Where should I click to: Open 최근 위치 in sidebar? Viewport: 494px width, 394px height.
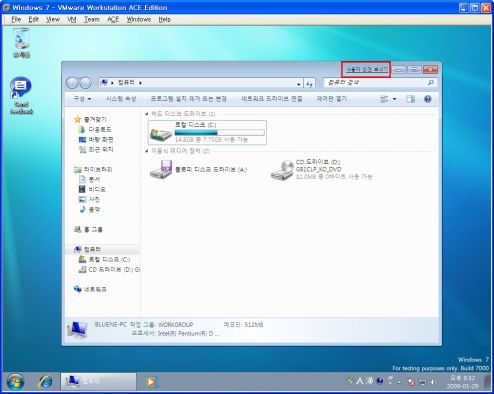tap(96, 149)
